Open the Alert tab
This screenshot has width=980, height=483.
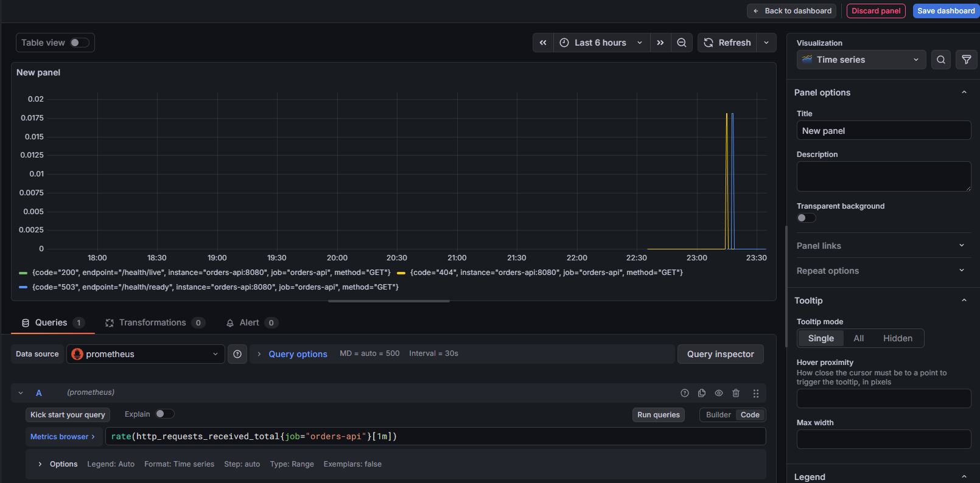coord(249,322)
